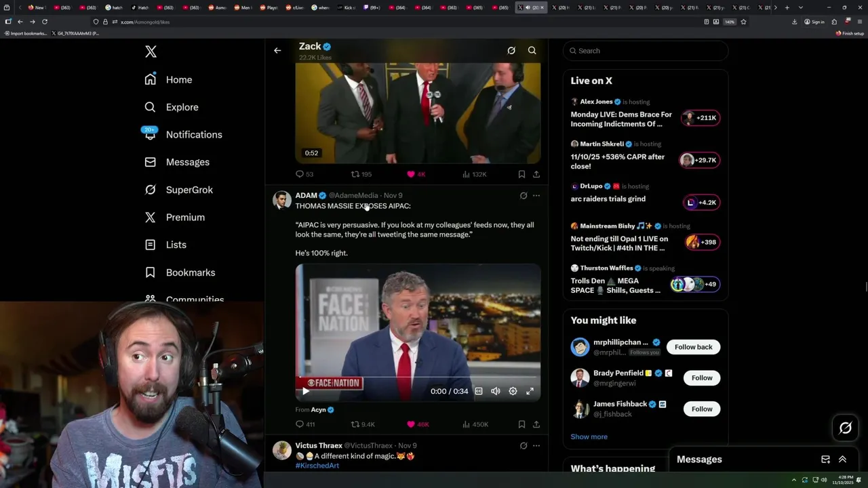
Task: Mute the Face the Nation video
Action: pyautogui.click(x=496, y=391)
